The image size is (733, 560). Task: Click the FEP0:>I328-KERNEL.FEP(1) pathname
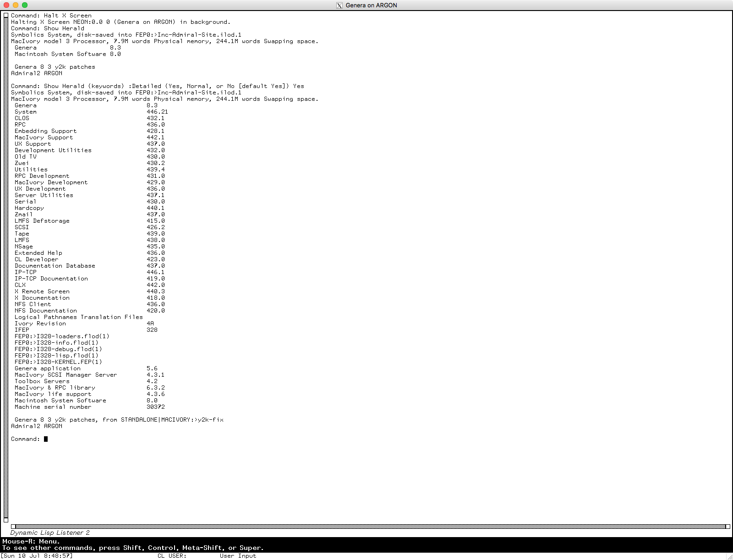click(x=58, y=362)
